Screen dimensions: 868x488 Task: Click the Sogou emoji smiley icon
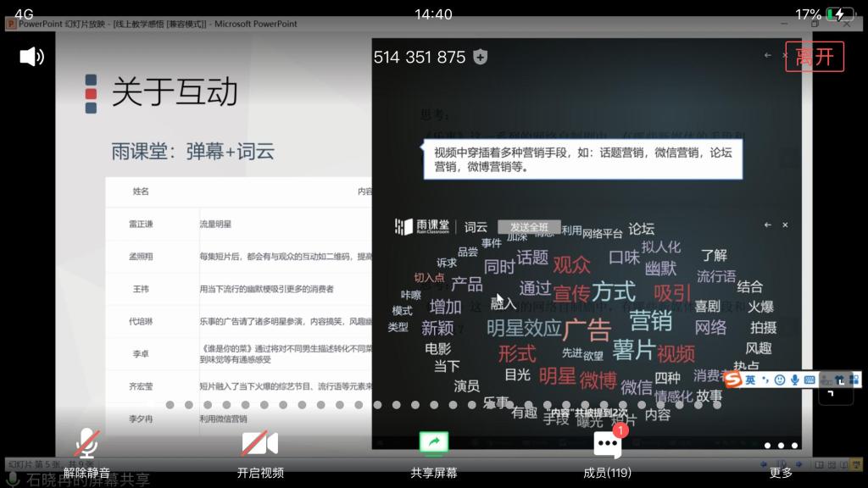coord(780,380)
